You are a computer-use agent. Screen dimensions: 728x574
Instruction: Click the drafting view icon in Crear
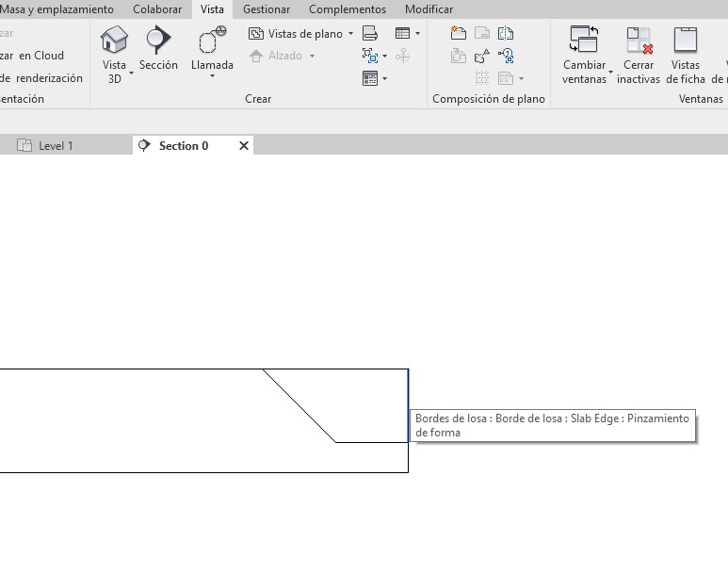370,33
